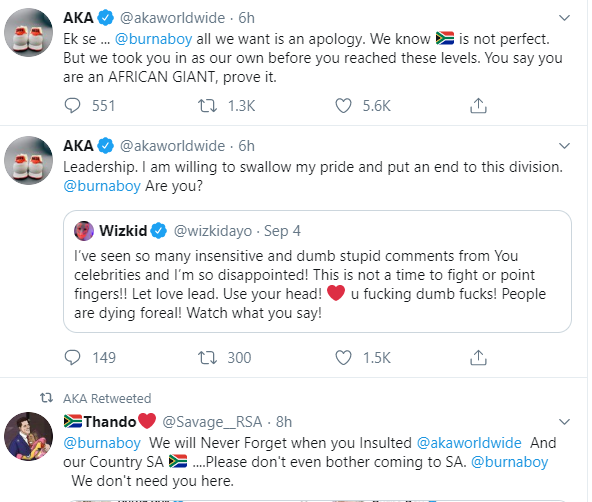Open the quoted Wizkid tweet
This screenshot has width=592, height=502.
tap(317, 271)
